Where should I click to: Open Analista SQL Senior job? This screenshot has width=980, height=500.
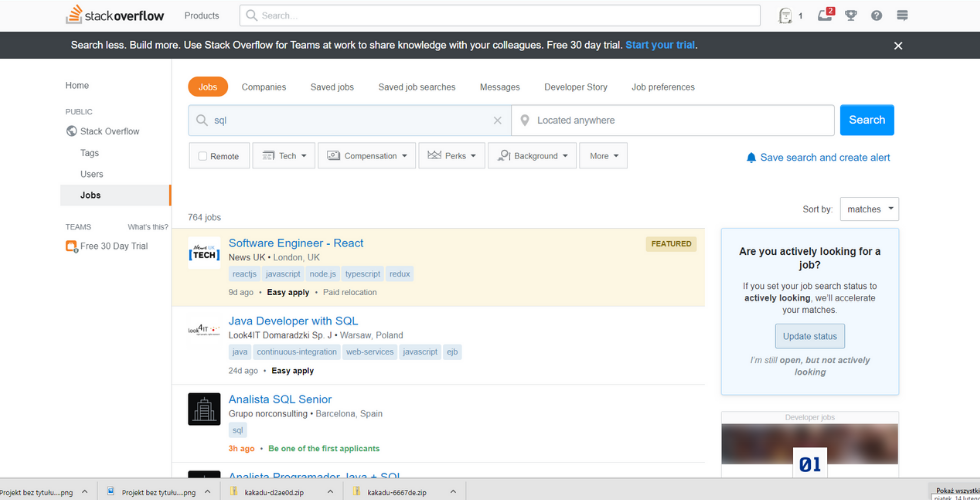pos(280,399)
